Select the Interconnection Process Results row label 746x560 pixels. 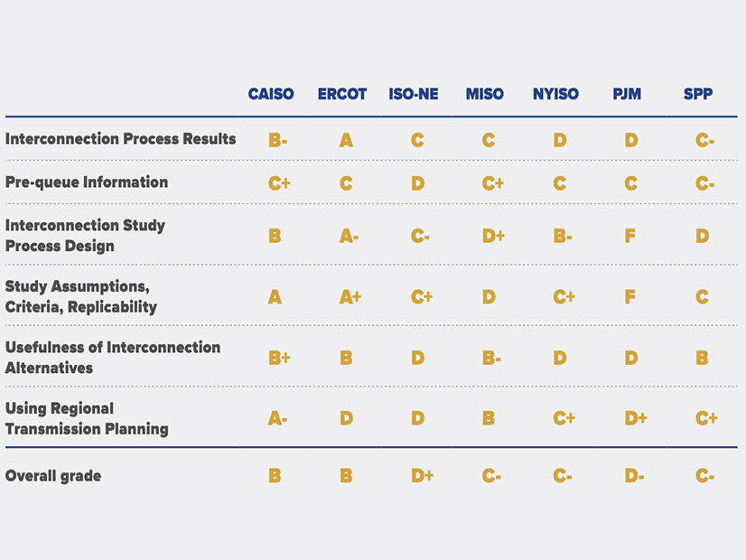(120, 139)
